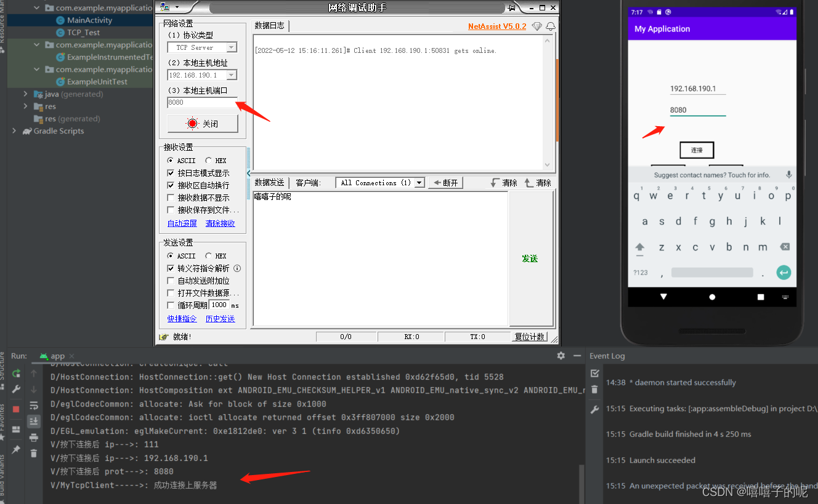Select ASCII radio in 发送设置

click(x=171, y=256)
